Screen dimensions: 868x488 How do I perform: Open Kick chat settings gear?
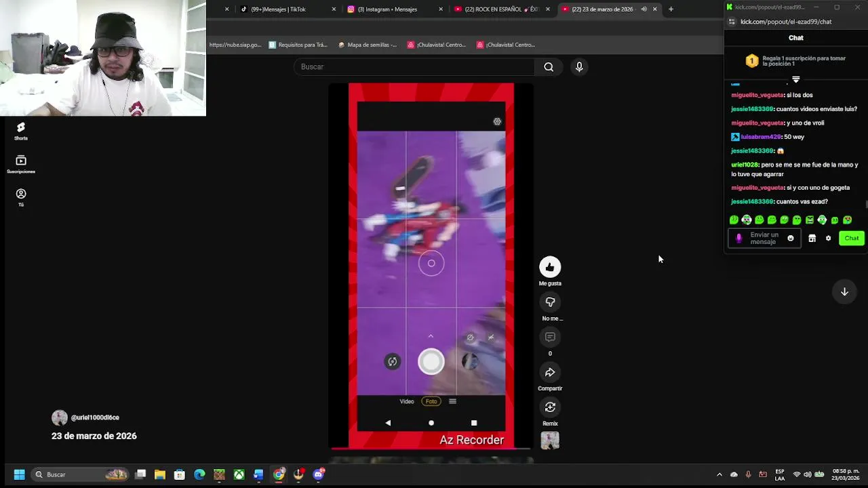[828, 239]
